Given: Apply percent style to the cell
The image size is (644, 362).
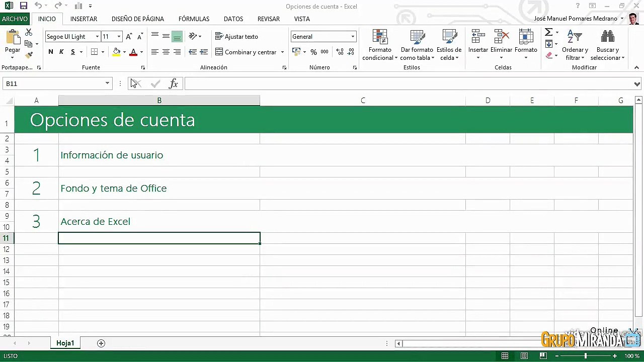Looking at the screenshot, I should tap(313, 52).
